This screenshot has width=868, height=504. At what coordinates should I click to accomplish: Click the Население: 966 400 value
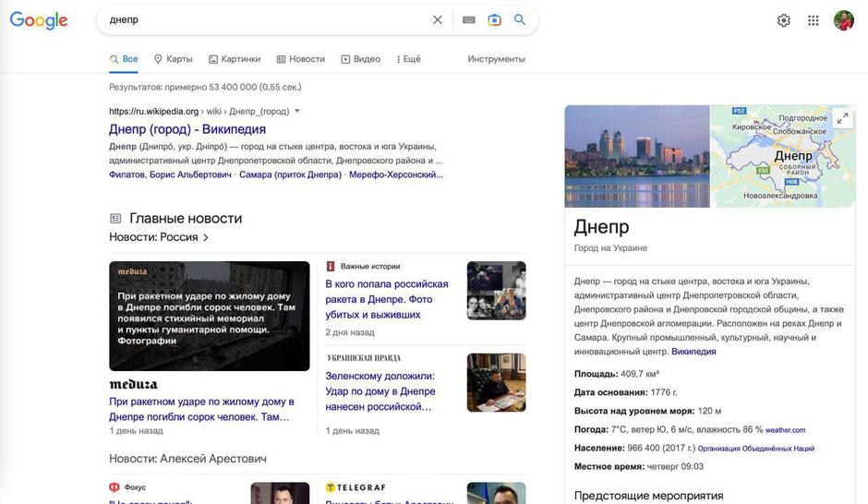[661, 448]
